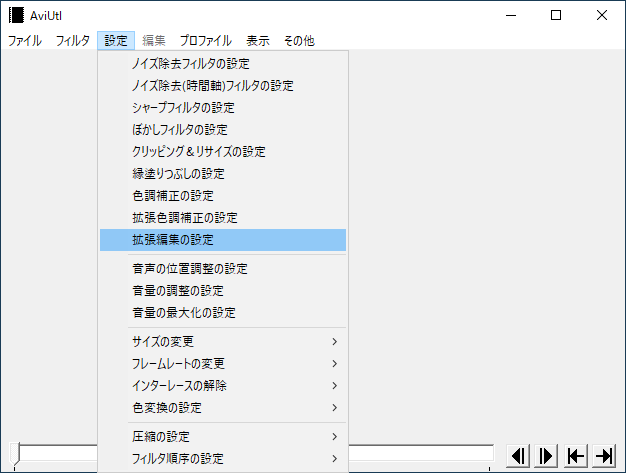The image size is (626, 473).
Task: Jump to the first frame button
Action: 575,456
